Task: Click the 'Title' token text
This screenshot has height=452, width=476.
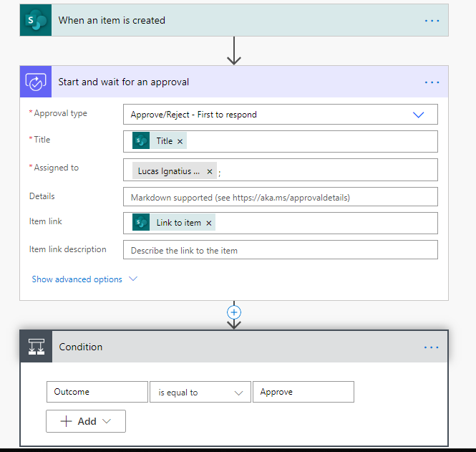Action: (164, 141)
